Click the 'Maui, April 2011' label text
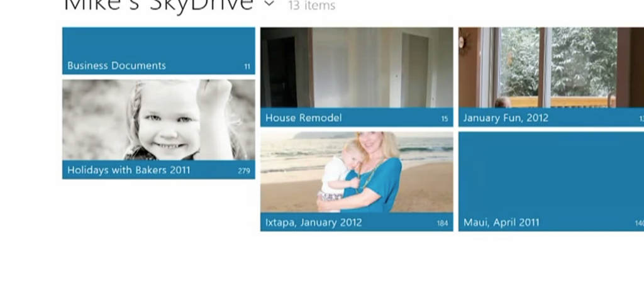Viewport: 644px width, 283px height. (501, 223)
